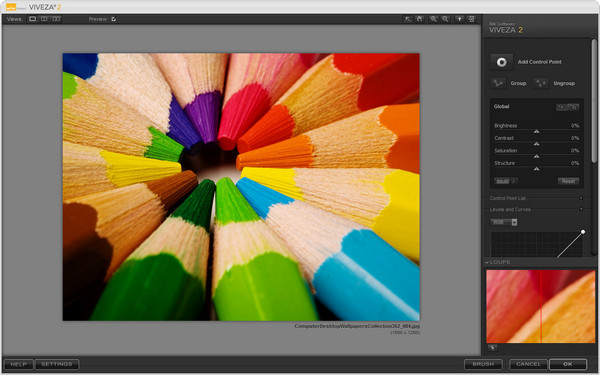The image size is (600, 375).
Task: Switch to side-by-side preview view
Action: coord(56,19)
